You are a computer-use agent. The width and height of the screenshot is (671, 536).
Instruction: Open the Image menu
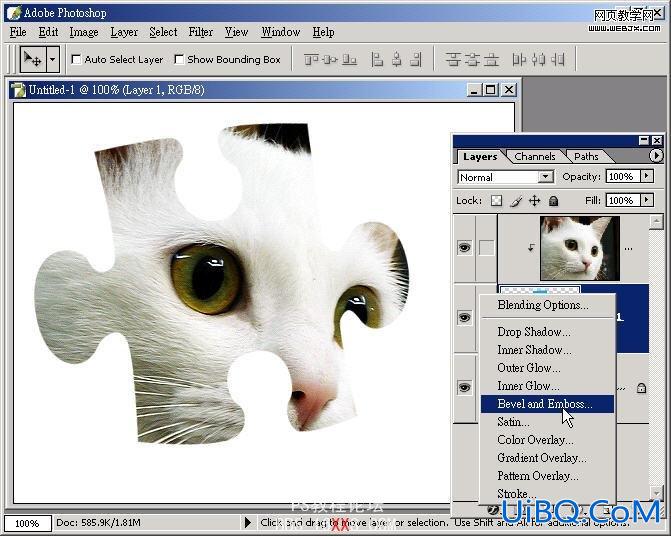click(x=84, y=32)
